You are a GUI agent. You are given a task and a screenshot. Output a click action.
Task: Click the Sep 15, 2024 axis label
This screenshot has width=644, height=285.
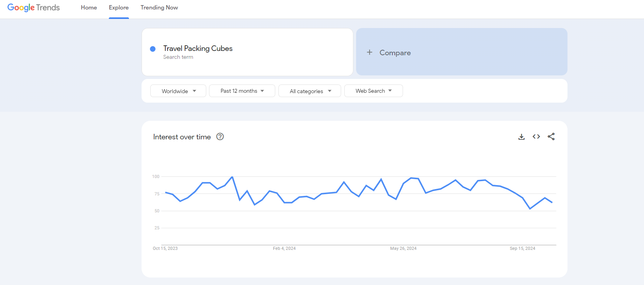(x=523, y=248)
